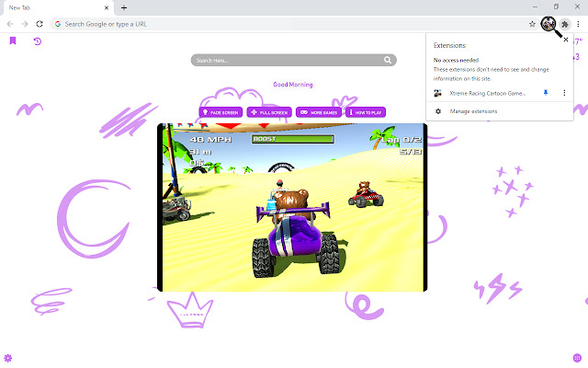Bookmark this tab with star icon
588x368 pixels.
[x=532, y=24]
